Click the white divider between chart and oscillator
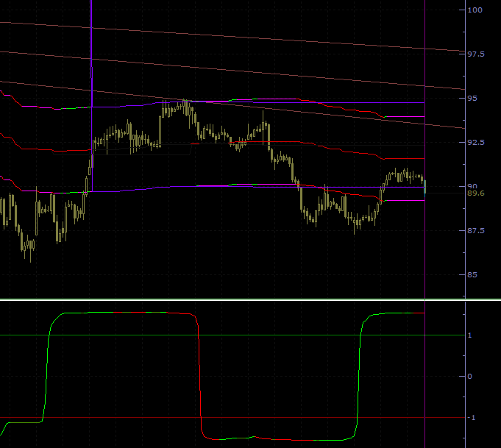 pyautogui.click(x=250, y=299)
